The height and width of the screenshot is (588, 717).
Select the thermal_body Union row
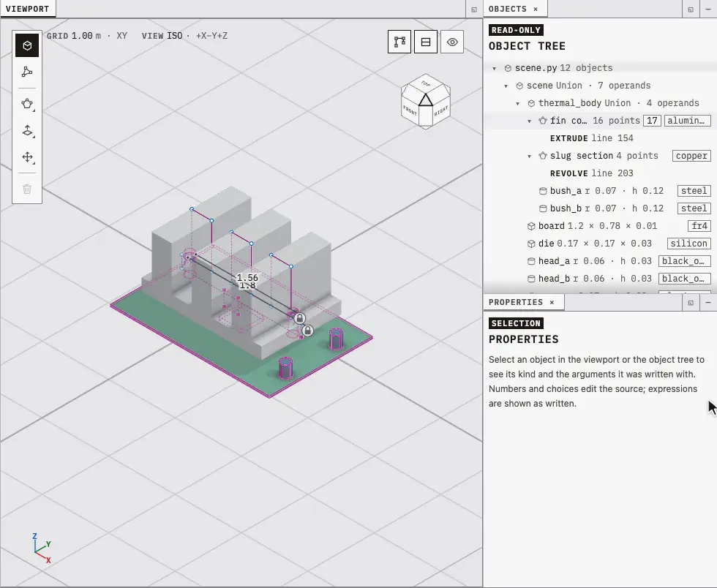tap(600, 103)
